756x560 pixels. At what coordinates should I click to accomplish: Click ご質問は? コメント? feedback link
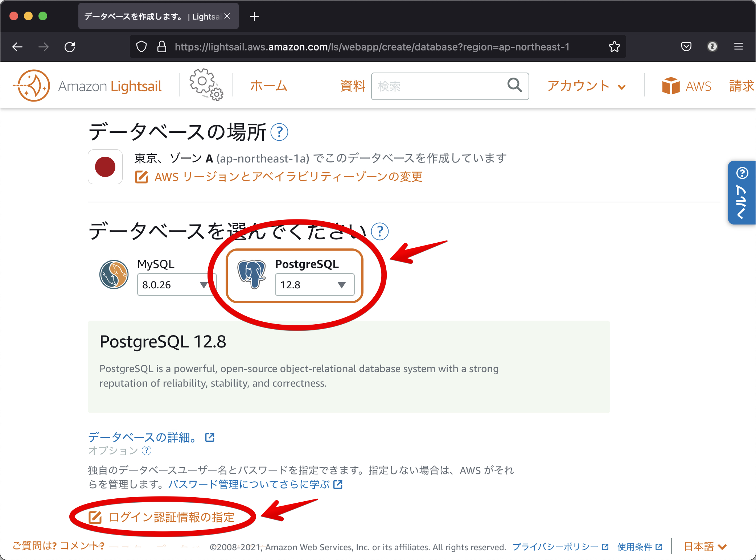(59, 545)
